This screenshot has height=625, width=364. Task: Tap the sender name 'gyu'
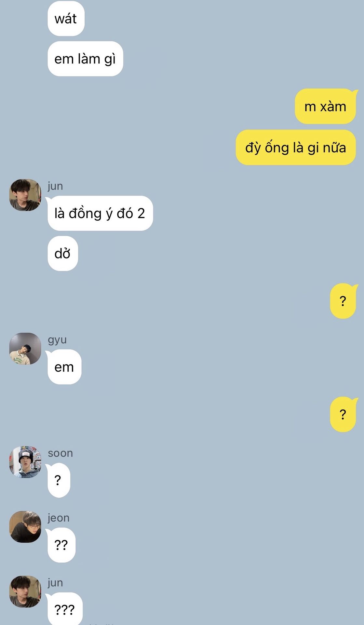click(x=57, y=340)
